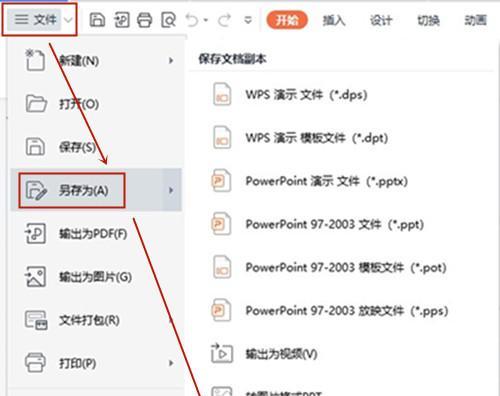
Task: Click the PowerPoint icon for *.pps
Action: pos(221,310)
